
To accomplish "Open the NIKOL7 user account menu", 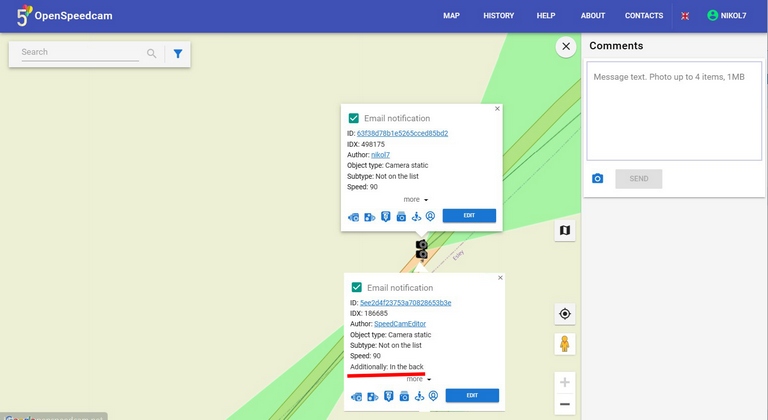I will pos(727,16).
